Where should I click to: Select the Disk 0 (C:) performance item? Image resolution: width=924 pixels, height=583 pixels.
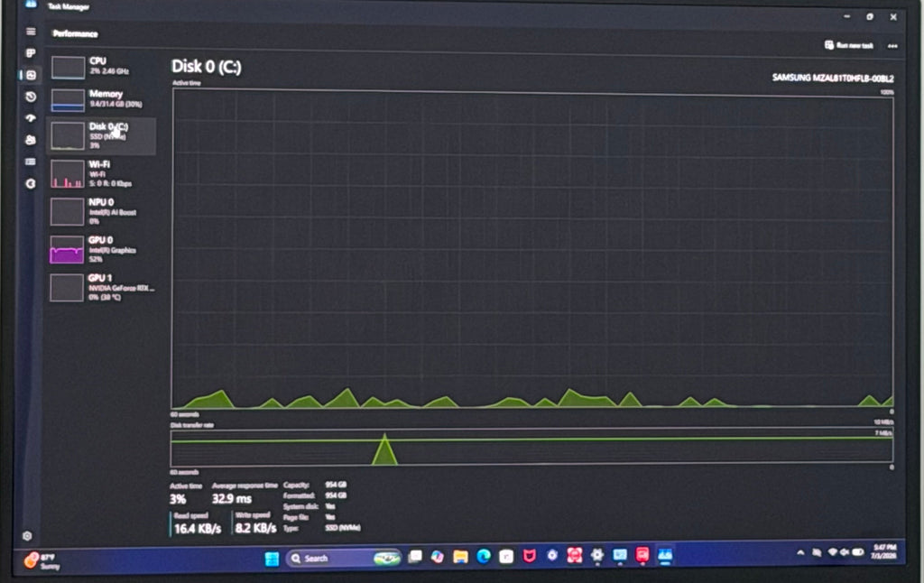pos(101,136)
